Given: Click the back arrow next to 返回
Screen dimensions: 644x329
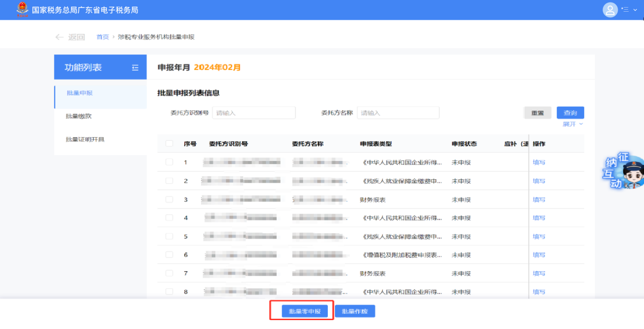Looking at the screenshot, I should (x=59, y=37).
